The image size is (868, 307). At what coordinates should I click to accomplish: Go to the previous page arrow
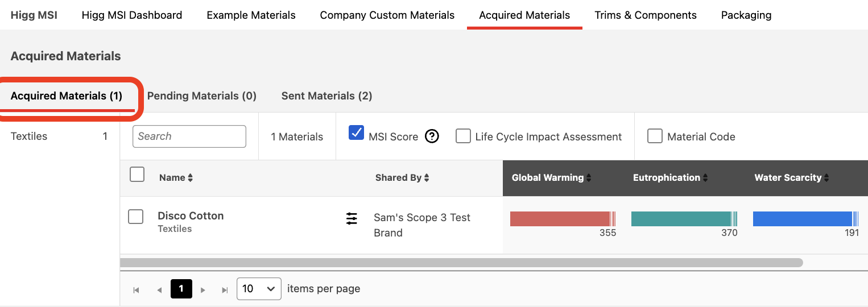coord(159,290)
